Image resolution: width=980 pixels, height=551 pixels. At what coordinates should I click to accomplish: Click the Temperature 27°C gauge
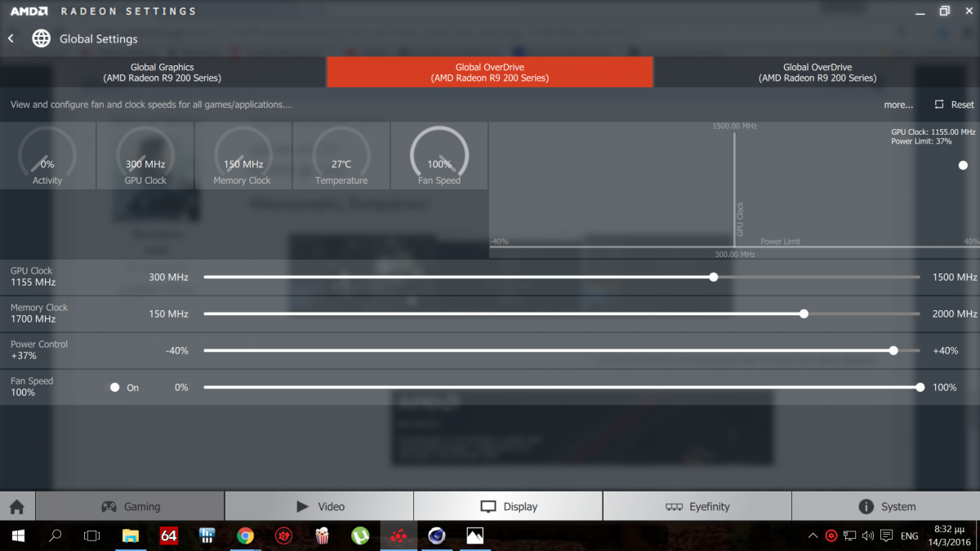341,155
